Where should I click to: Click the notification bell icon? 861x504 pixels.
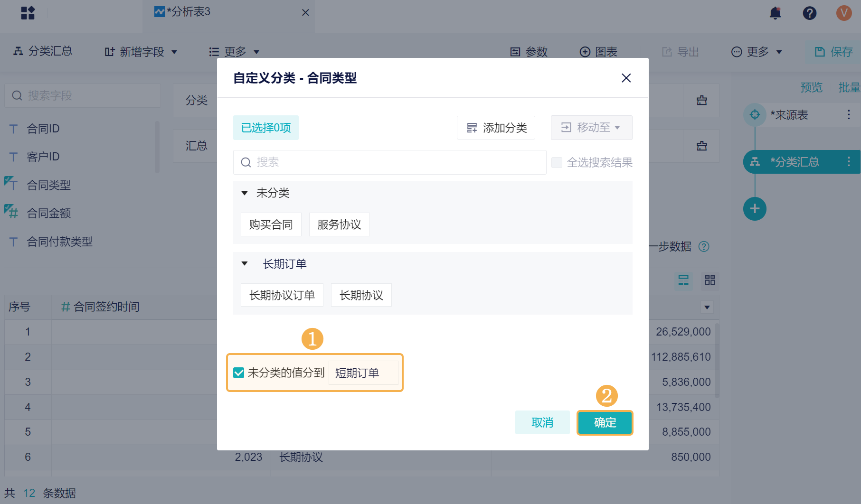pyautogui.click(x=775, y=13)
